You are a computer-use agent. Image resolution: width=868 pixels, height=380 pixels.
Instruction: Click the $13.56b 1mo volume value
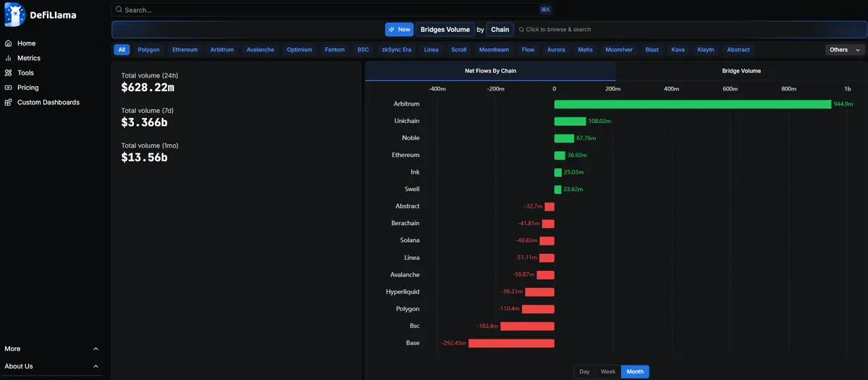[x=145, y=158]
